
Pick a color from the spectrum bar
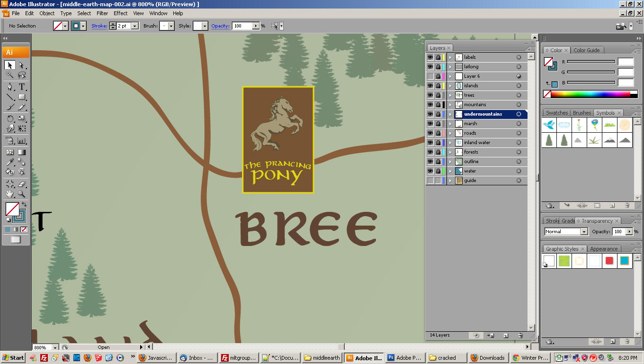coord(590,94)
